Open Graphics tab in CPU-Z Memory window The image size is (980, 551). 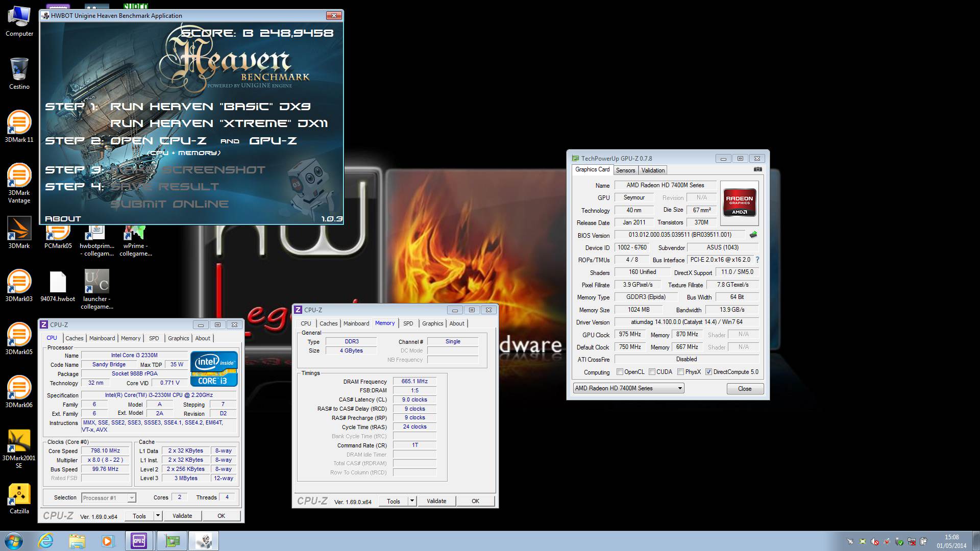click(432, 323)
